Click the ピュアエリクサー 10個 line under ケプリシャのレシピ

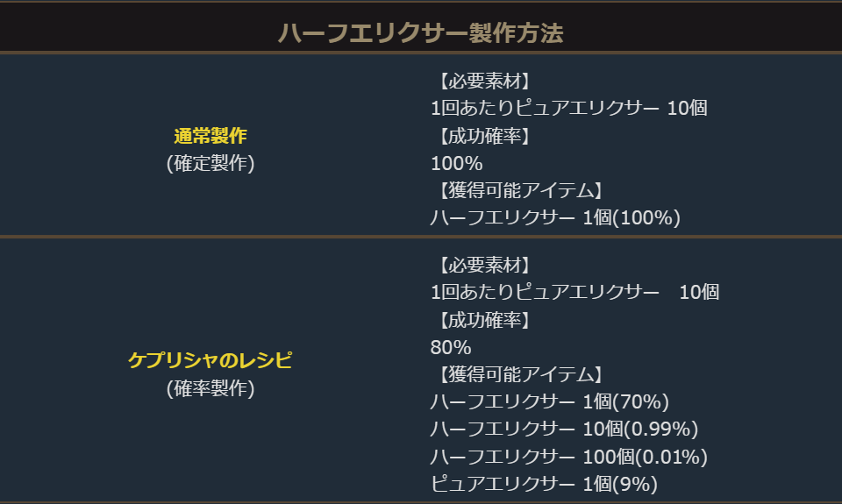click(574, 292)
